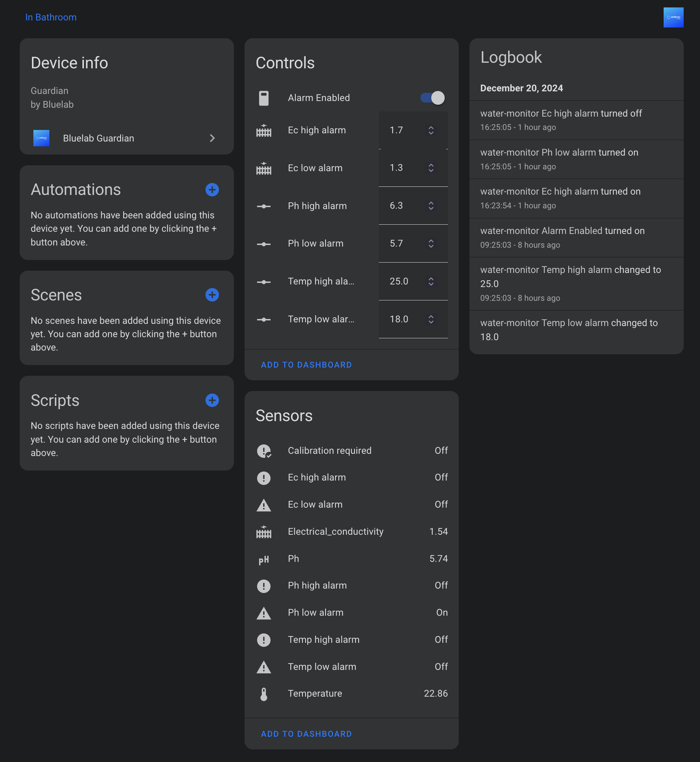The width and height of the screenshot is (700, 762).
Task: Click the Ph low alarm stepper arrows
Action: [431, 244]
